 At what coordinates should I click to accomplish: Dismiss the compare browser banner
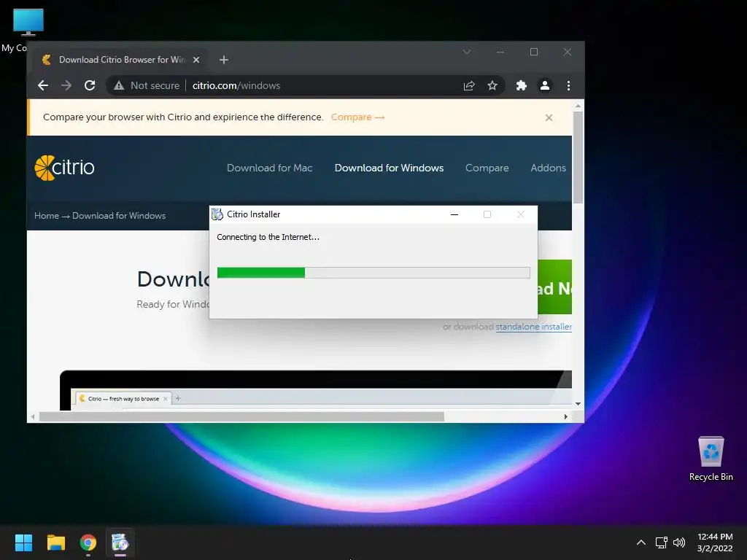549,117
